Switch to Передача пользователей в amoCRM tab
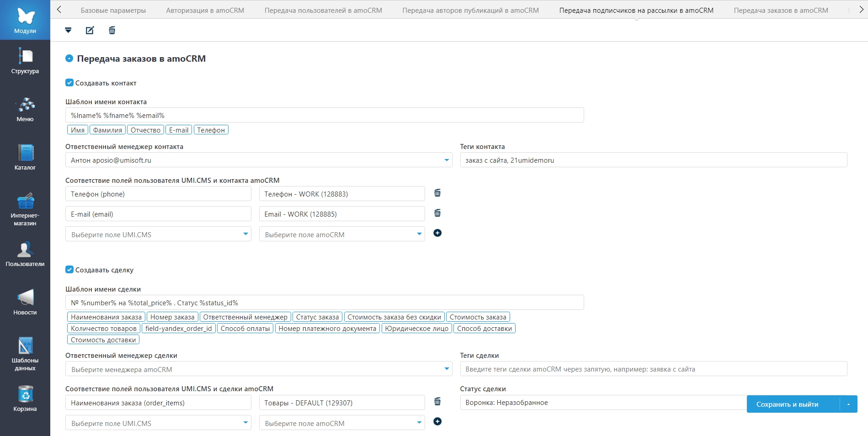 pyautogui.click(x=323, y=10)
